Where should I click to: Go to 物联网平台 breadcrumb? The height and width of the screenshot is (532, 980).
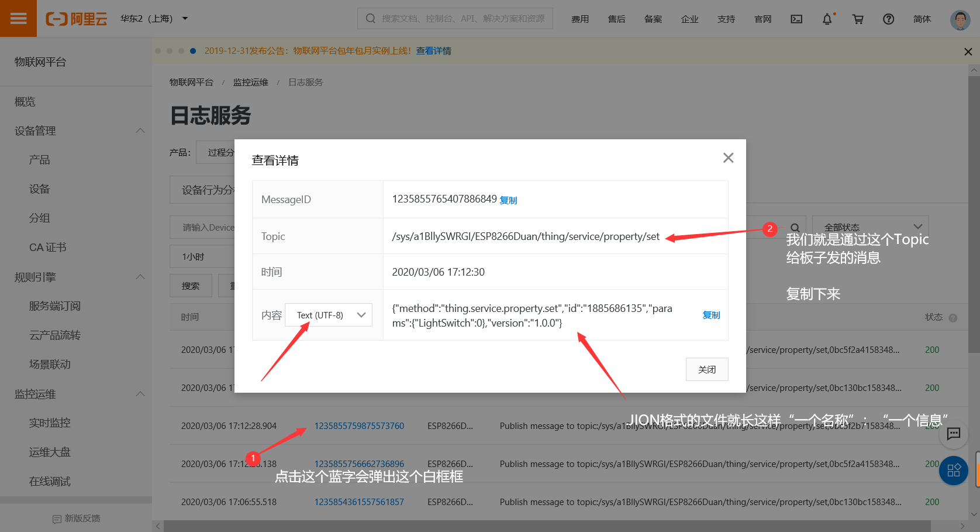191,82
